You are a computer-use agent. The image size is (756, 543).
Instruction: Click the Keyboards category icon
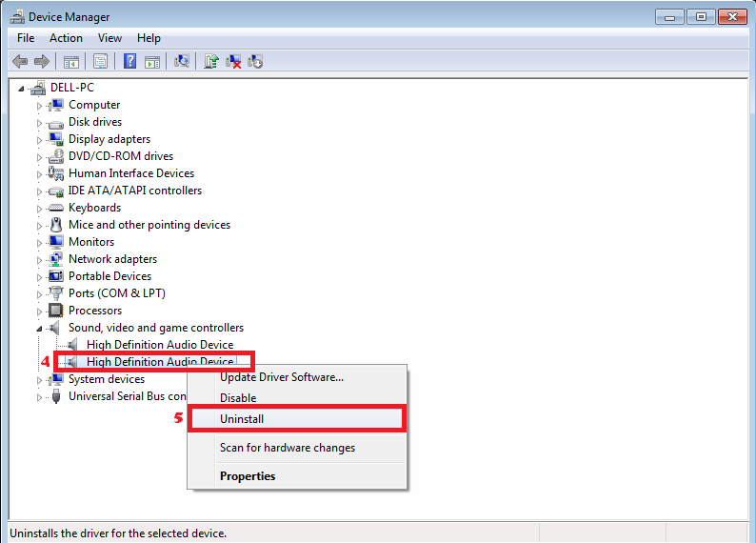click(56, 208)
